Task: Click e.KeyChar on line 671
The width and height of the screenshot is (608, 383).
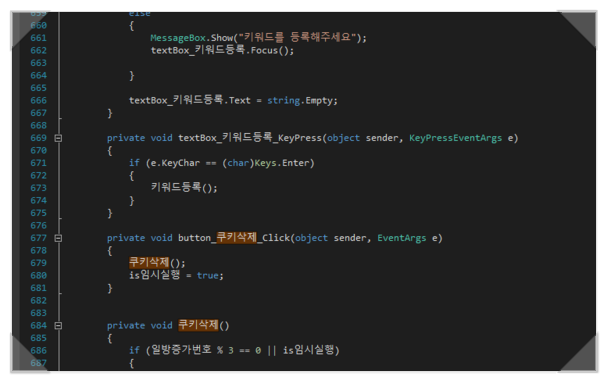Action: [x=175, y=163]
